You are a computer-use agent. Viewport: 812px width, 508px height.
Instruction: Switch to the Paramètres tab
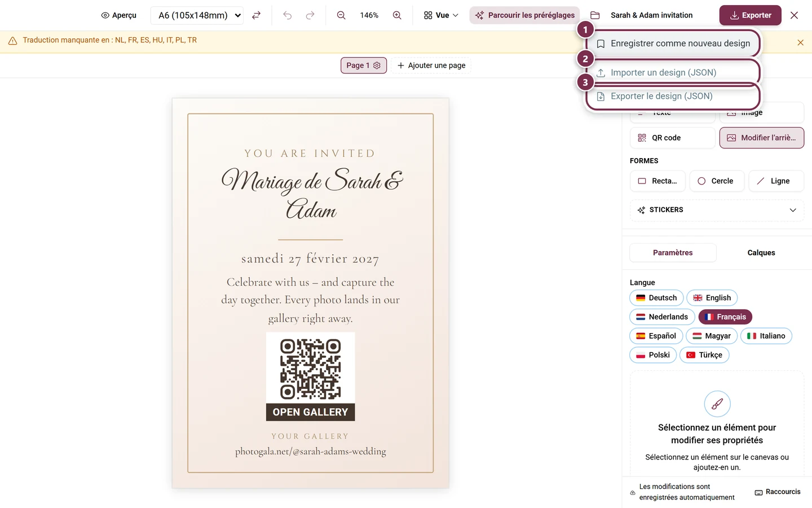coord(673,253)
